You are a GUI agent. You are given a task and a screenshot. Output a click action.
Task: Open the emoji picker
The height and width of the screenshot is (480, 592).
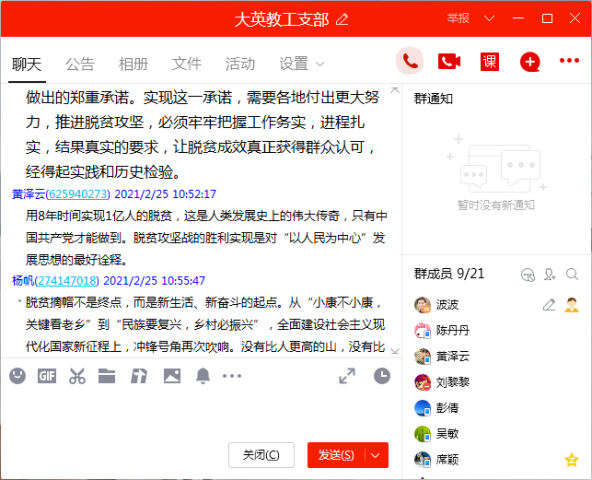[17, 376]
